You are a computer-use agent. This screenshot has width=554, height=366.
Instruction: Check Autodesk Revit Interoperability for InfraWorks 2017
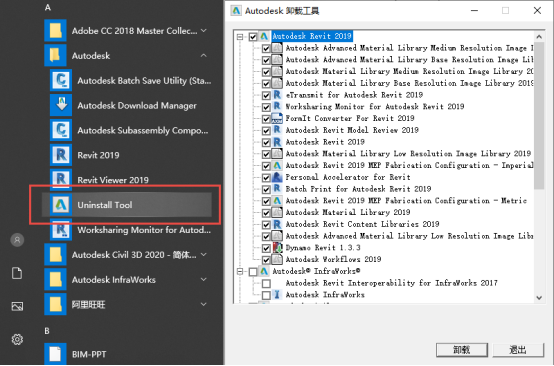click(x=266, y=283)
